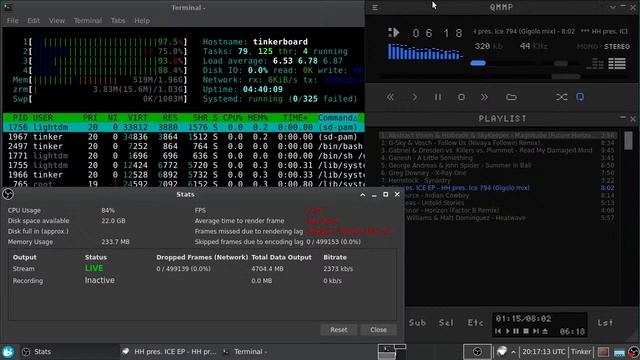This screenshot has width=640, height=360.
Task: Select playlist track 2 D-Sky & Vosch
Action: [497, 143]
